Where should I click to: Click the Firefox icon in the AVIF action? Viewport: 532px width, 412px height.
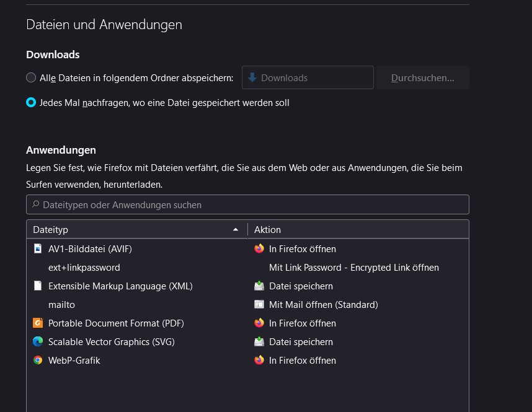tap(259, 249)
